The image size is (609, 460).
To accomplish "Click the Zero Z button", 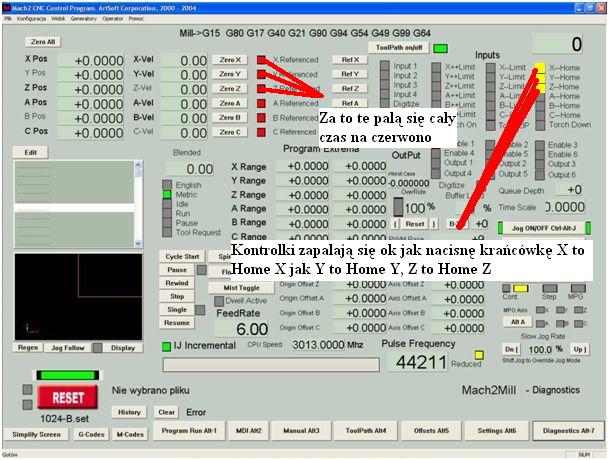I will [x=230, y=89].
